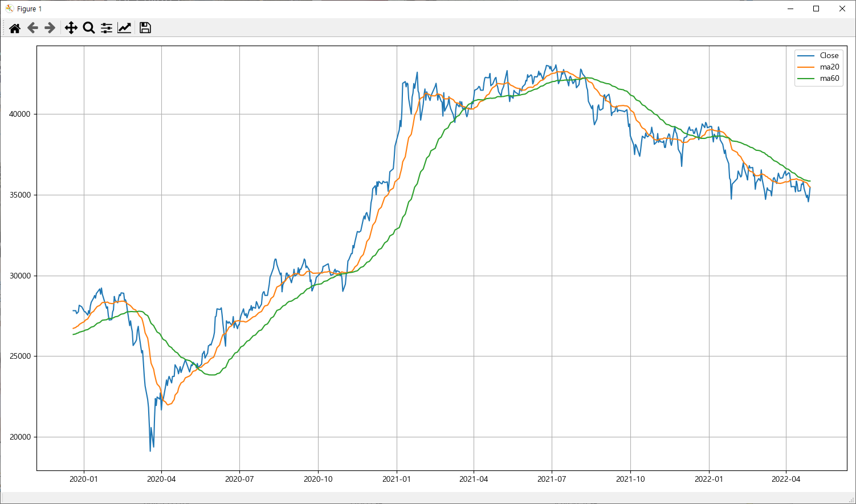Click the 'ma20' legend label
Screen dimensions: 856x504
click(830, 67)
